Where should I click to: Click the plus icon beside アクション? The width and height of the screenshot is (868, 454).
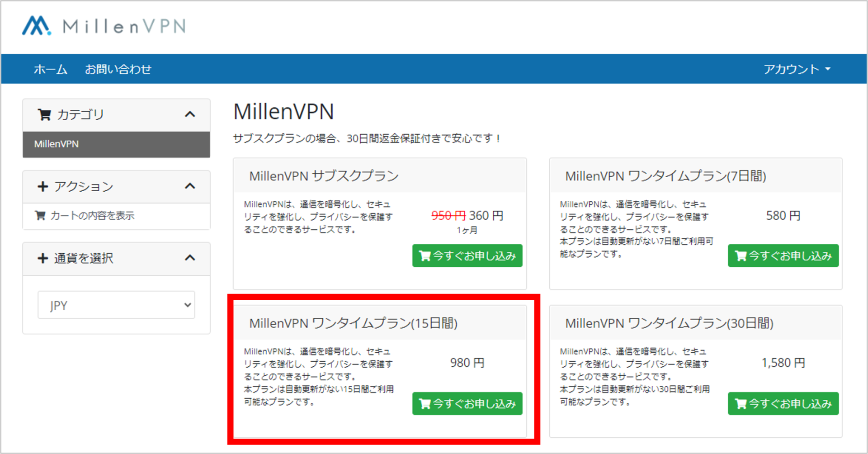pyautogui.click(x=42, y=186)
